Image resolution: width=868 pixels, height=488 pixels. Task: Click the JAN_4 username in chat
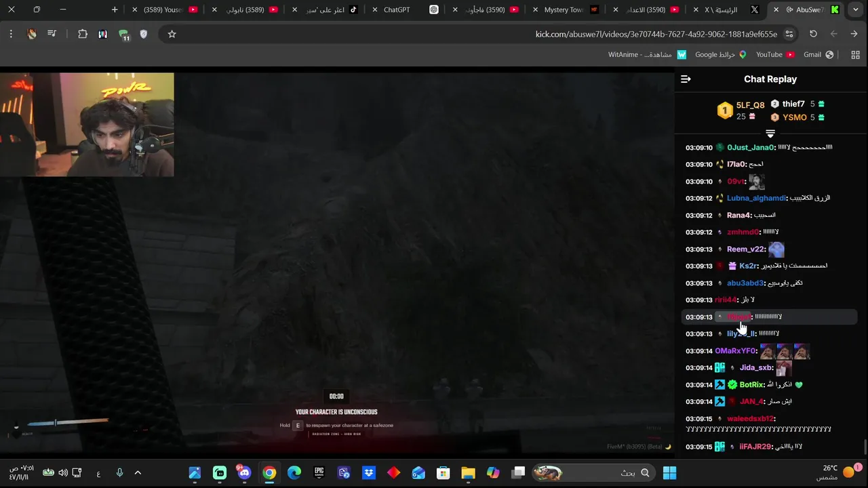point(751,402)
